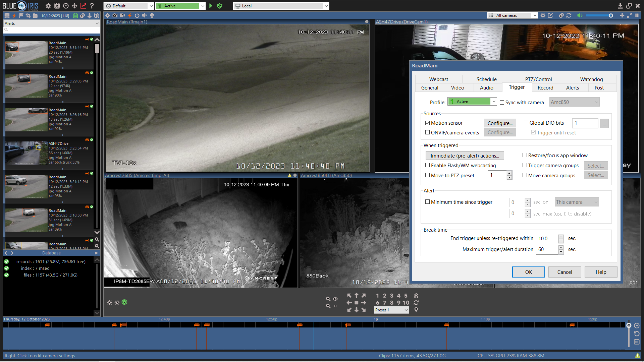Viewport: 644px width, 362px height.
Task: Click OK in RoadMain dialog
Action: 528,272
